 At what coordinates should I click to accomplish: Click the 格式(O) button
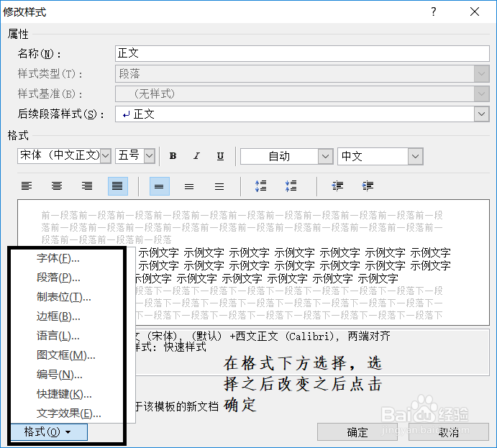pyautogui.click(x=49, y=432)
